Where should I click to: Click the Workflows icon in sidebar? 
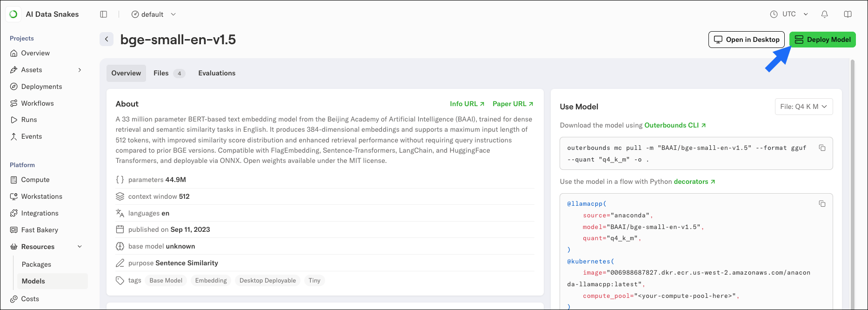14,103
